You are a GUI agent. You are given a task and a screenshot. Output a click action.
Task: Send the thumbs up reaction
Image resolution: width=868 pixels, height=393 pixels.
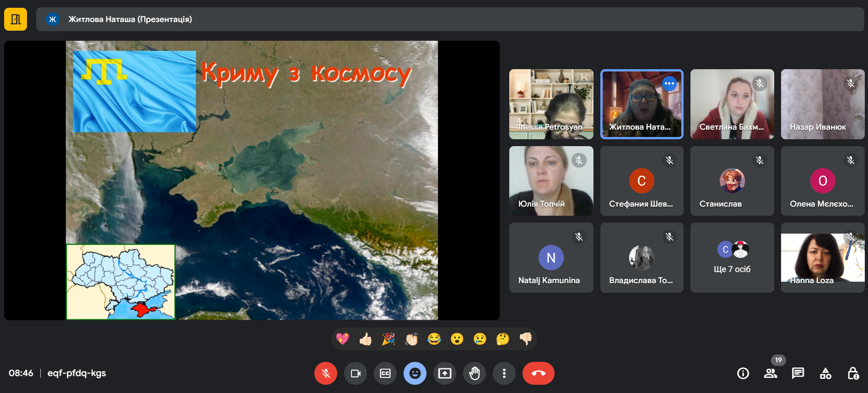[x=366, y=339]
